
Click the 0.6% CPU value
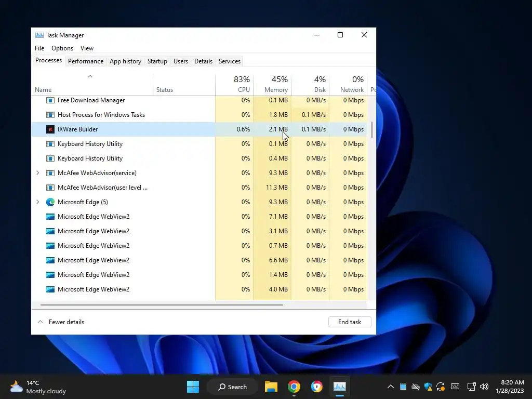(243, 129)
